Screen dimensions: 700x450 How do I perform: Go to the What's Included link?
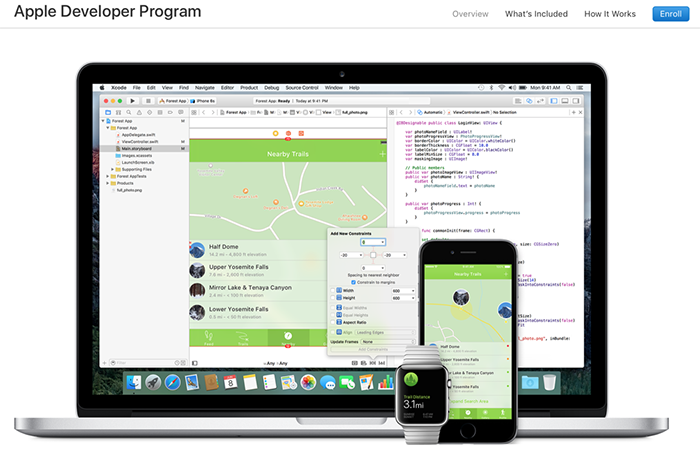[536, 14]
